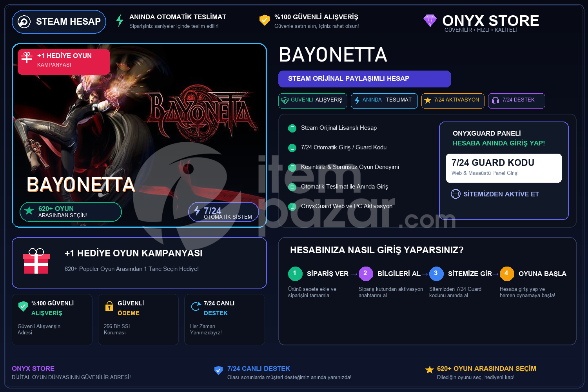Select the 7/24 AKTİVASYON tag
Screen dimensions: 588x392
(x=453, y=101)
